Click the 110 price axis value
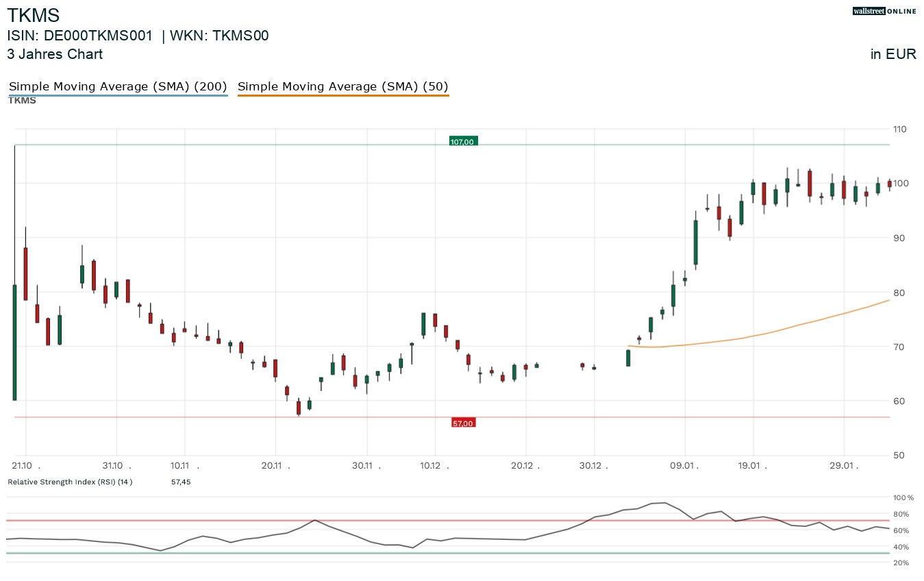 click(899, 129)
